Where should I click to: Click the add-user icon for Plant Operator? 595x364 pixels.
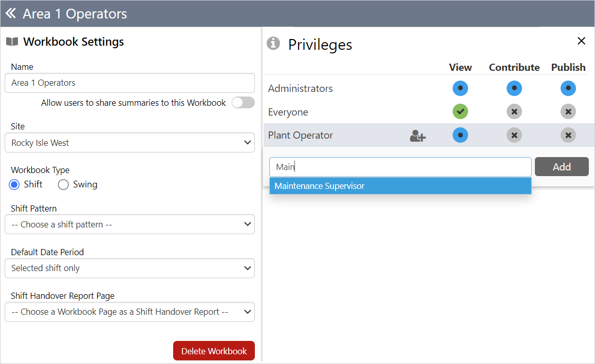[417, 136]
